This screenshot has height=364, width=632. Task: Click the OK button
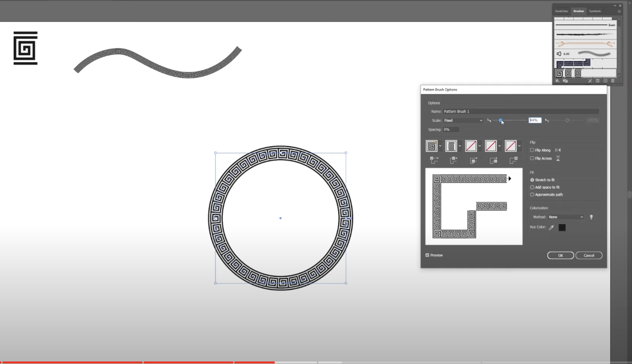click(560, 255)
